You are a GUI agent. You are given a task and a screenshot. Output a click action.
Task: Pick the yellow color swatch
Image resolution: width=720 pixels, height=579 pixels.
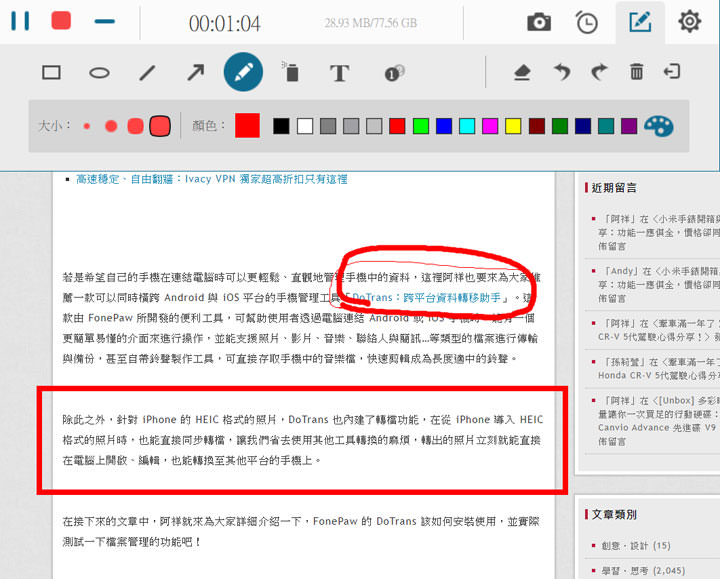513,126
